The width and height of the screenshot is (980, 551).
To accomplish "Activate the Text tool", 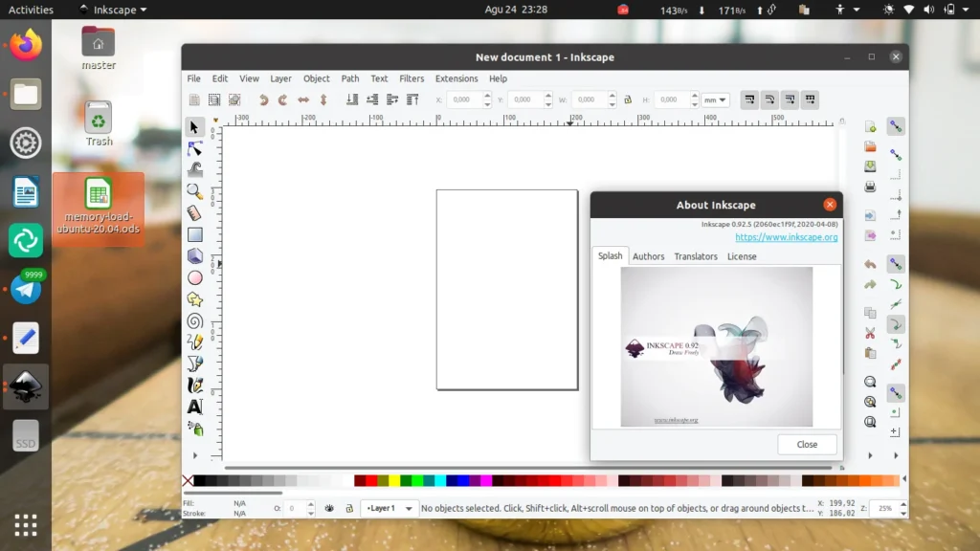I will tap(195, 407).
